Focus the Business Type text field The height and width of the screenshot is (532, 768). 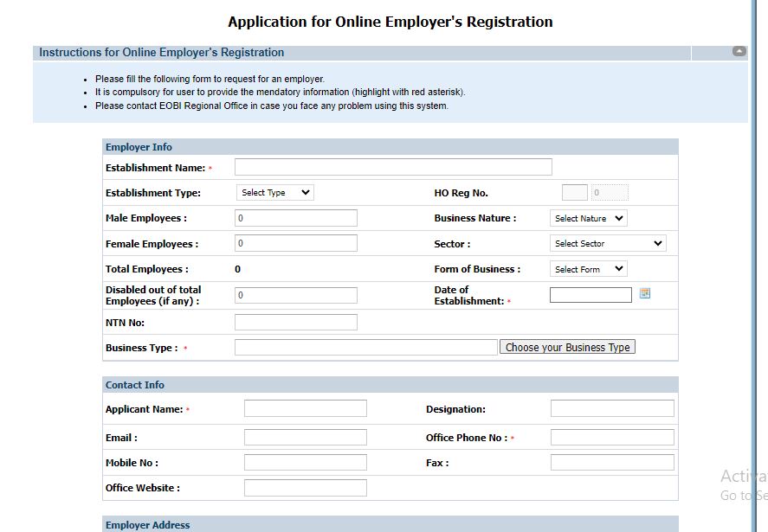[366, 347]
